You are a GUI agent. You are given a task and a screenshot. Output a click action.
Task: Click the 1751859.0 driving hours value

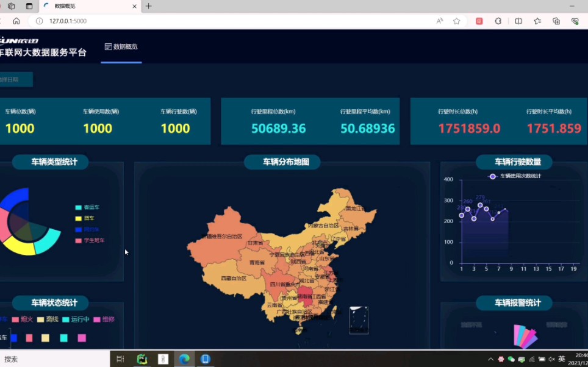[469, 129]
